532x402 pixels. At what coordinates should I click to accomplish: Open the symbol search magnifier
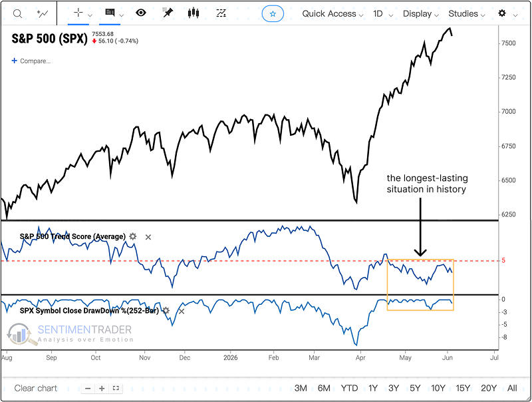pyautogui.click(x=17, y=13)
